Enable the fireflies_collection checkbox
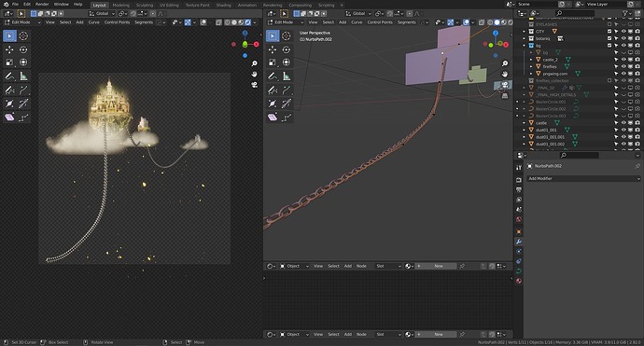This screenshot has width=644, height=346. (x=609, y=80)
